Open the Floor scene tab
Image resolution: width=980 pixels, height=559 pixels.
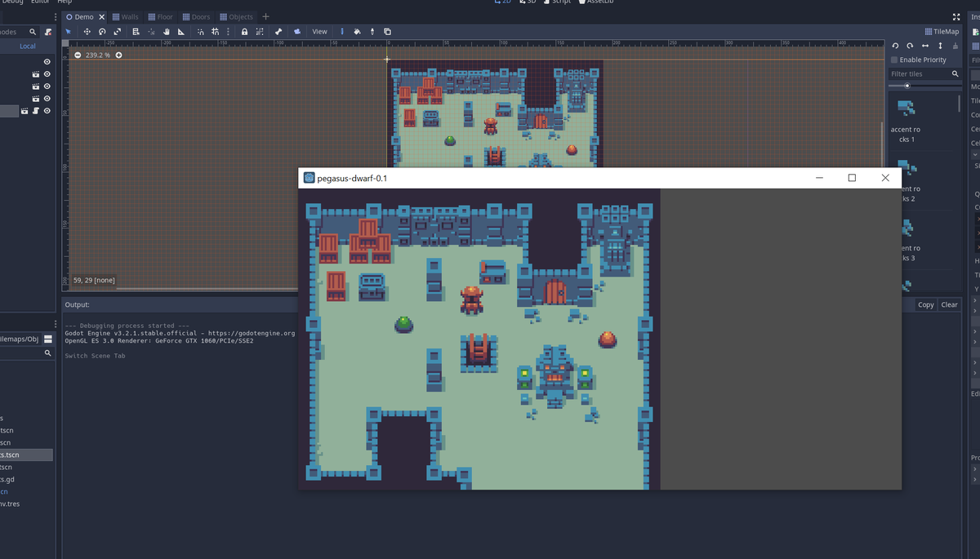(160, 16)
